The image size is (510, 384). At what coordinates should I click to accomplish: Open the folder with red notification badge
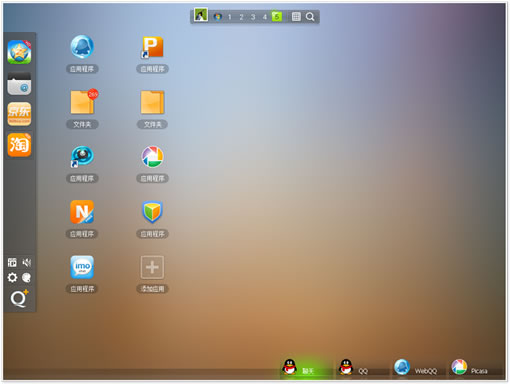pos(83,102)
